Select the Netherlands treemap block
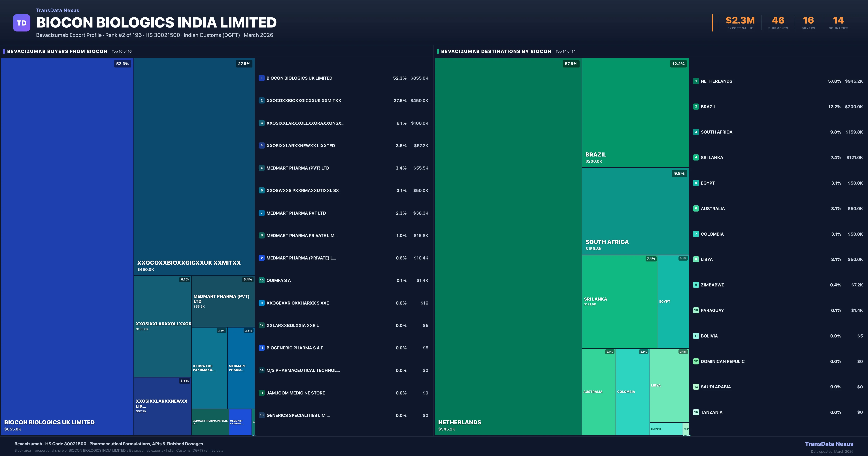 (508, 246)
